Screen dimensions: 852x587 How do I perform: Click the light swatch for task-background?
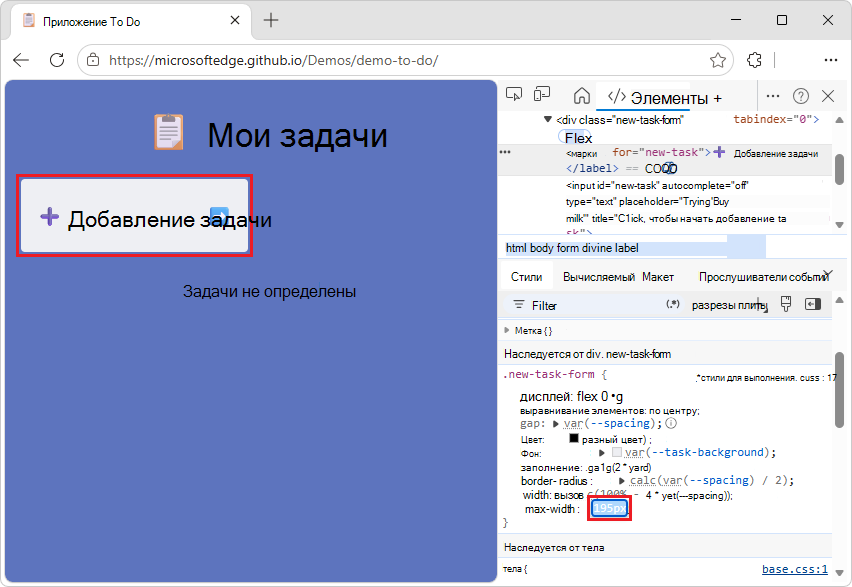pyautogui.click(x=617, y=452)
